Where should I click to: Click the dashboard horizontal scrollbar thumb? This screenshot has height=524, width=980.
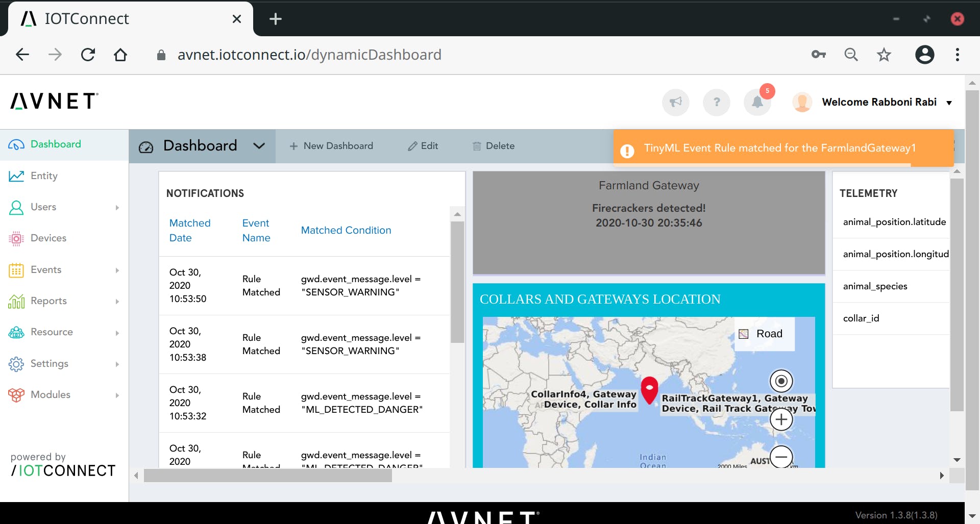(x=268, y=476)
